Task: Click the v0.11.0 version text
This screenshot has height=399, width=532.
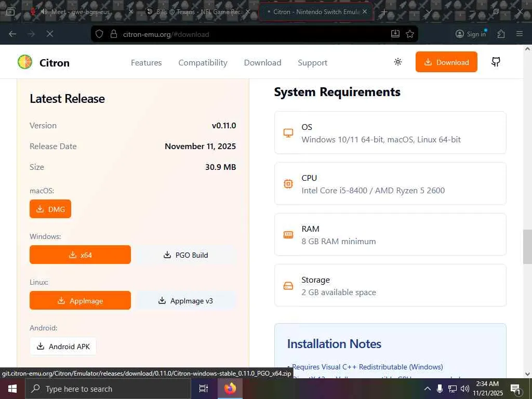Action: coord(224,126)
